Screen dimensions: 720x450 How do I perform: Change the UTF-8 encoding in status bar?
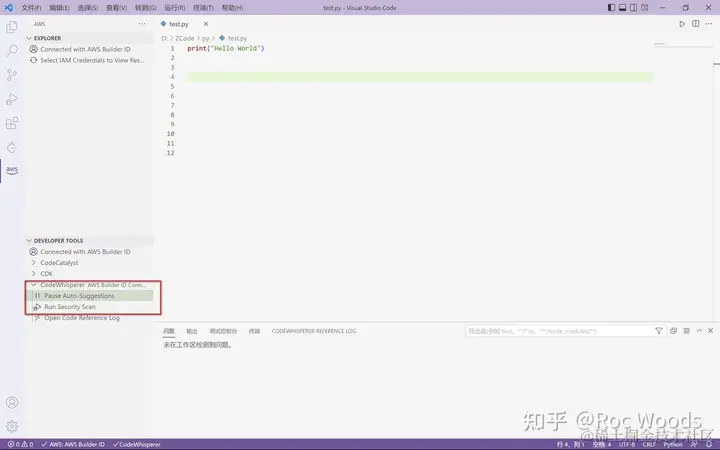(627, 444)
